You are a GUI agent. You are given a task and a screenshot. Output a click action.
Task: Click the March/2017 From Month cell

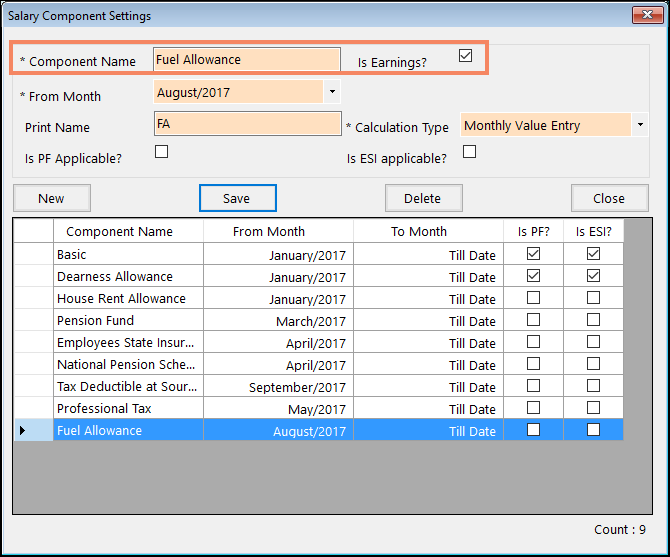(278, 320)
